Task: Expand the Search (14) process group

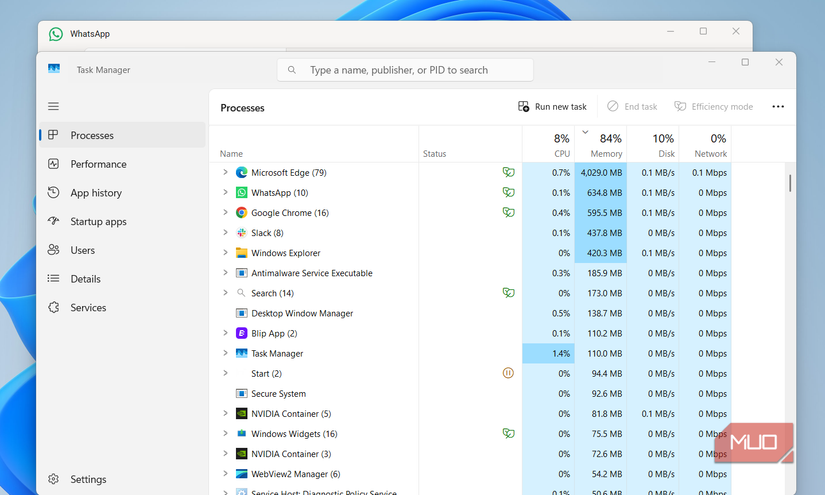Action: click(225, 292)
